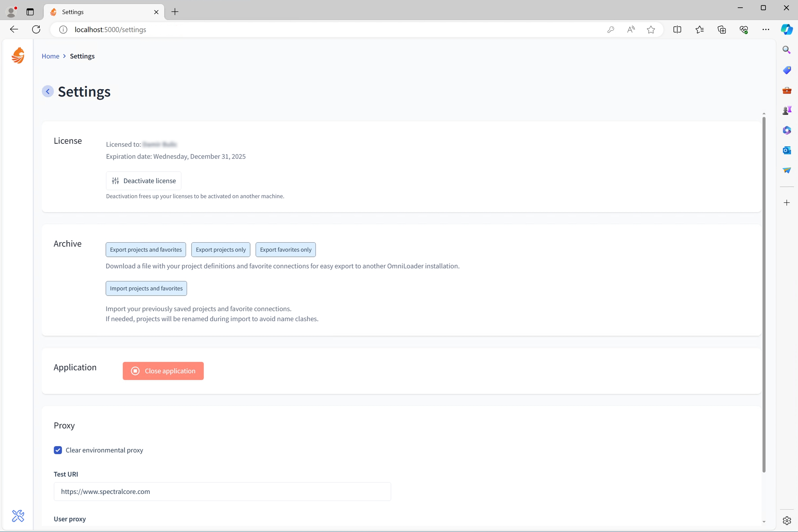Open the tab actions menu icon

point(30,12)
